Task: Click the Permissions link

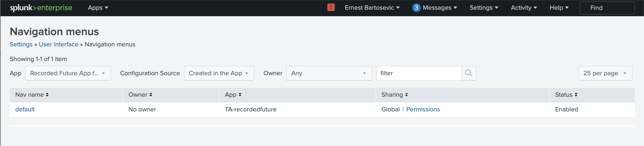Action: click(423, 110)
